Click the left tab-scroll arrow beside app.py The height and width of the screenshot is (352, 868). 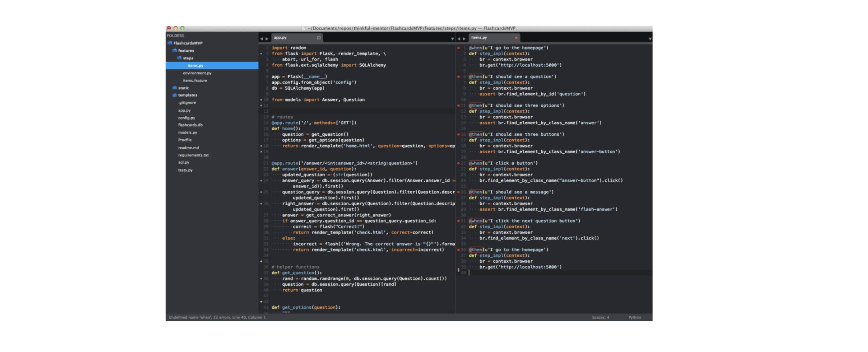(261, 38)
